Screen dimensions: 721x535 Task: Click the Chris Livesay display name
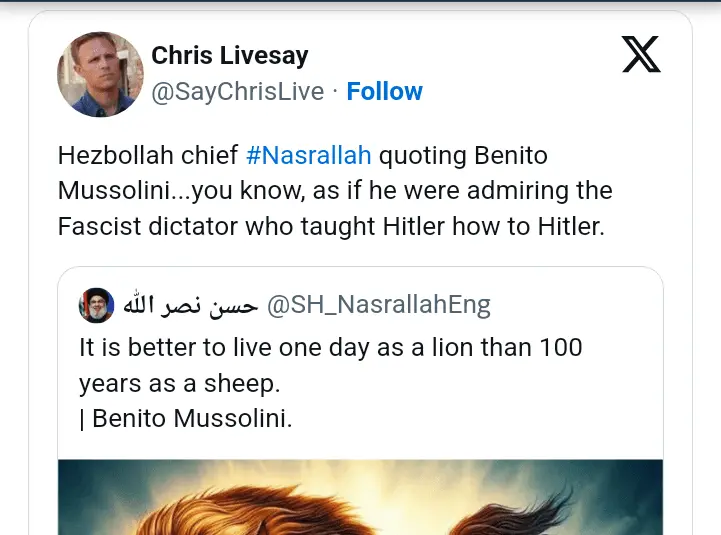point(229,55)
